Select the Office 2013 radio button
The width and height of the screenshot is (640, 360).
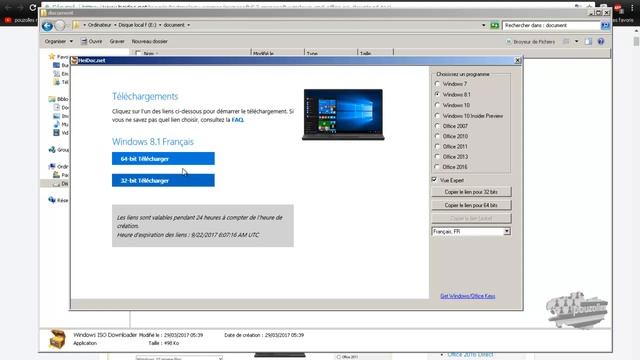pos(437,156)
